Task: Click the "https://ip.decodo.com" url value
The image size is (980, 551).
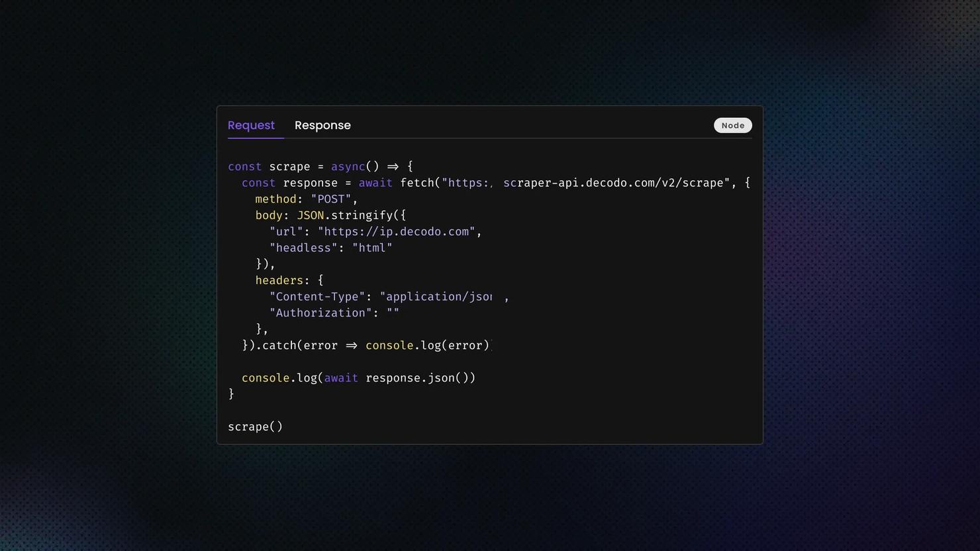Action: click(x=396, y=232)
